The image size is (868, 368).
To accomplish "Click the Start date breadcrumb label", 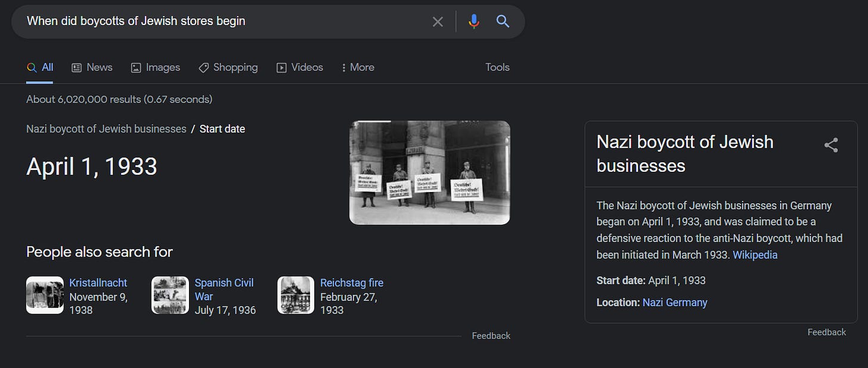I will [222, 129].
